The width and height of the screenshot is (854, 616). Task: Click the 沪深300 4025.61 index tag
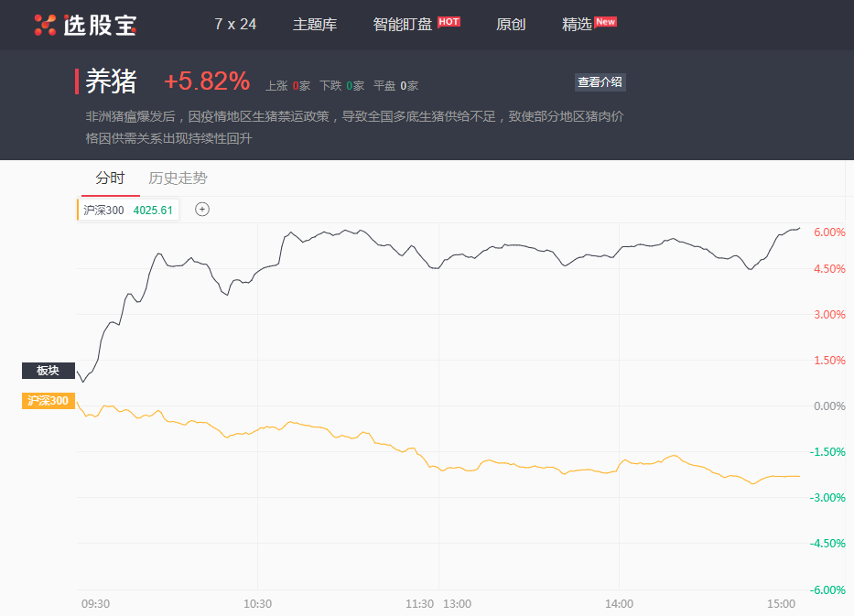pos(128,210)
